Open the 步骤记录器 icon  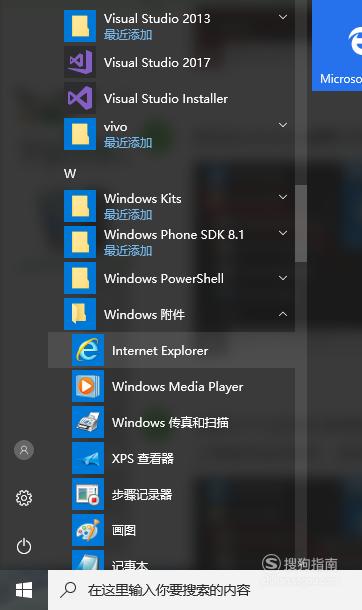click(88, 494)
